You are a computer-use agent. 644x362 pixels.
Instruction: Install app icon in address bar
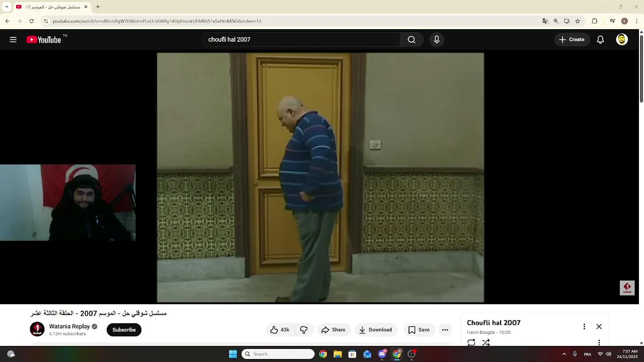(567, 21)
